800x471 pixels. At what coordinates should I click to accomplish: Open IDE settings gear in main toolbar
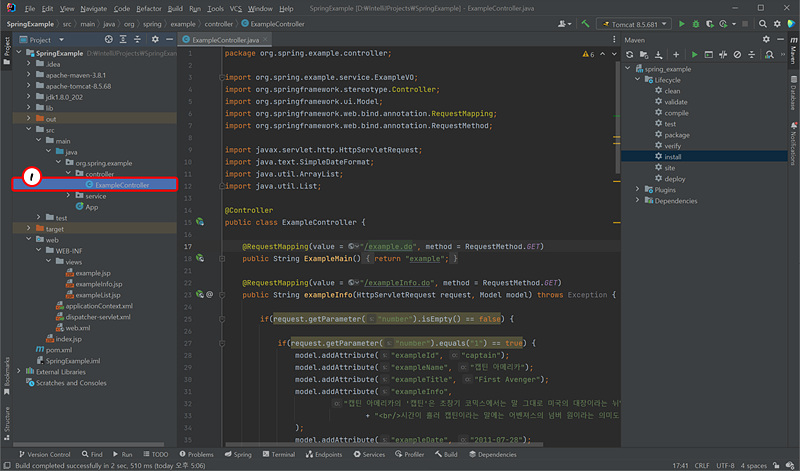click(777, 24)
